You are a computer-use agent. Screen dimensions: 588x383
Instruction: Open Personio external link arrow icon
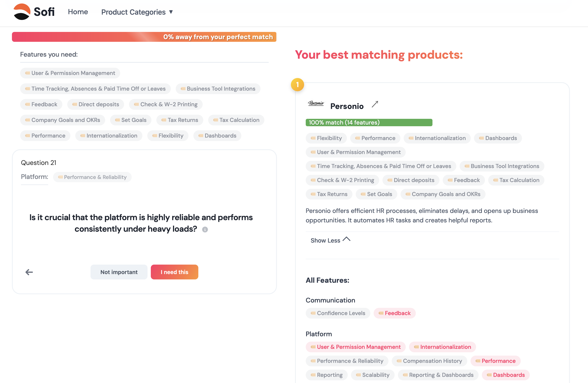[375, 104]
